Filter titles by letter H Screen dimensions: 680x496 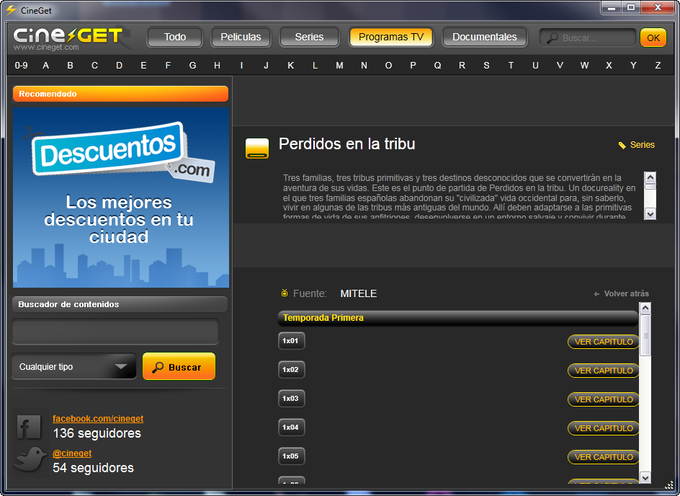(217, 65)
